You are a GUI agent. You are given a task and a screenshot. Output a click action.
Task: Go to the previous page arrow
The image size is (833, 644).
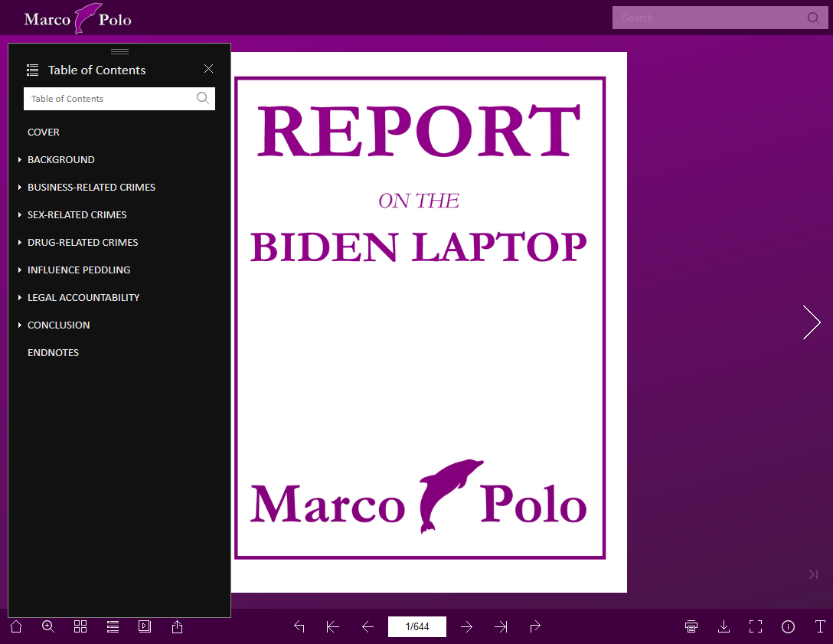coord(367,627)
